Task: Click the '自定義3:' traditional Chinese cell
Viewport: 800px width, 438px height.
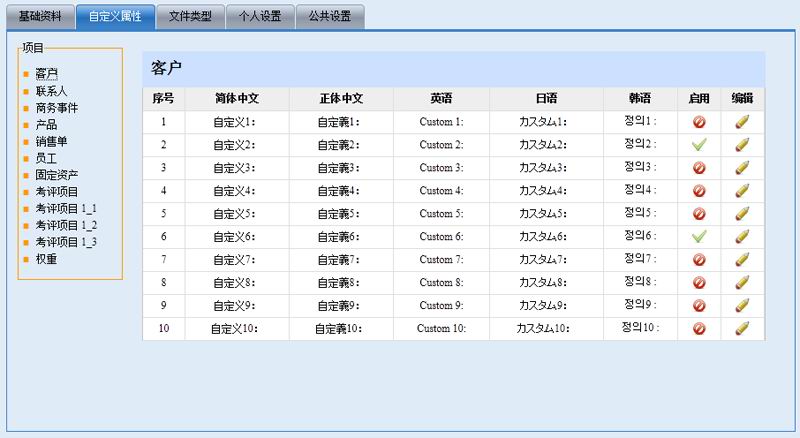Action: coord(341,168)
